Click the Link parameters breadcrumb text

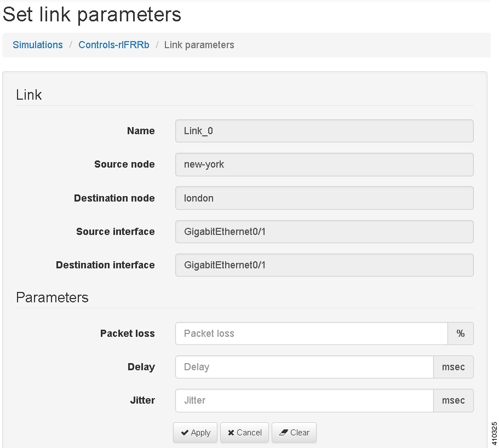point(199,45)
